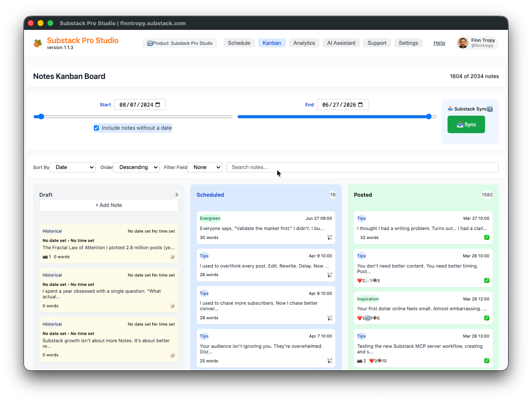Focus the Search notes field
The width and height of the screenshot is (532, 402).
point(363,167)
